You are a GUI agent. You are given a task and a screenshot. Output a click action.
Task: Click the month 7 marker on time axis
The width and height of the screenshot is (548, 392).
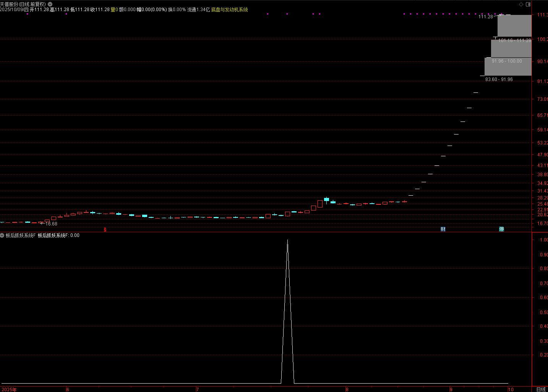click(198, 390)
